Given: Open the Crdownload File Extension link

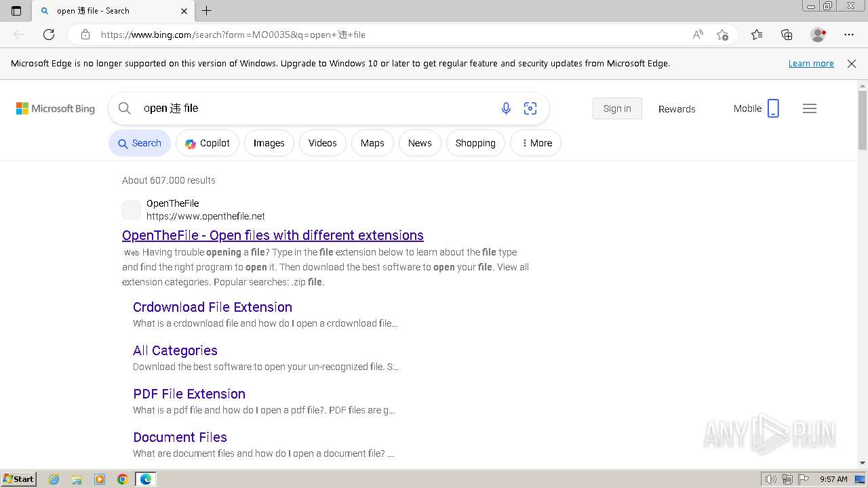Looking at the screenshot, I should click(212, 307).
